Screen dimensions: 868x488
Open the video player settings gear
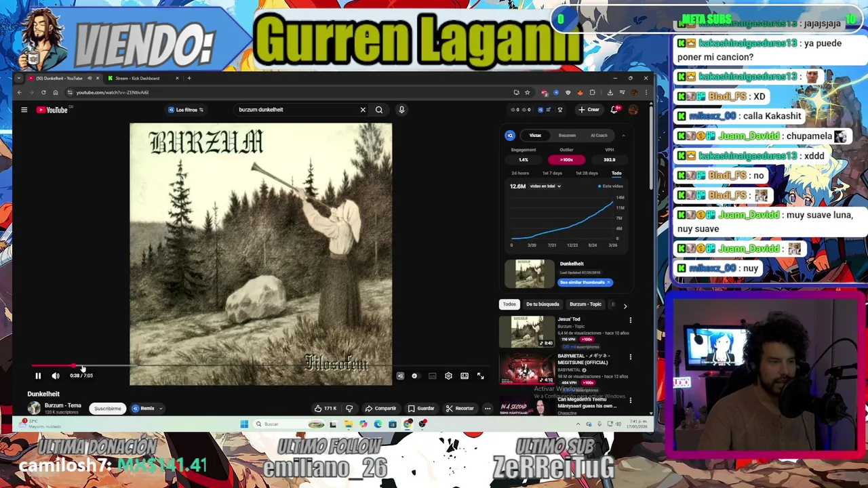448,375
